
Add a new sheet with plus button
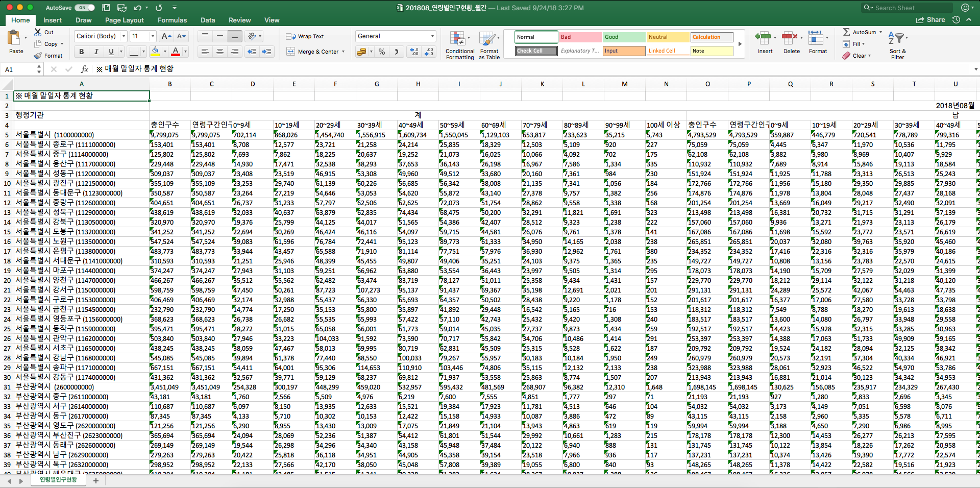[95, 481]
